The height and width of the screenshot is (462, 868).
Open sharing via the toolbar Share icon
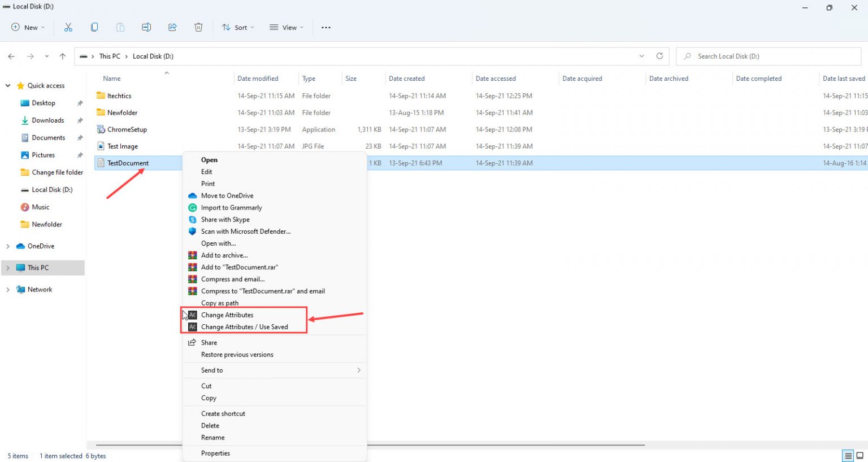pyautogui.click(x=172, y=27)
